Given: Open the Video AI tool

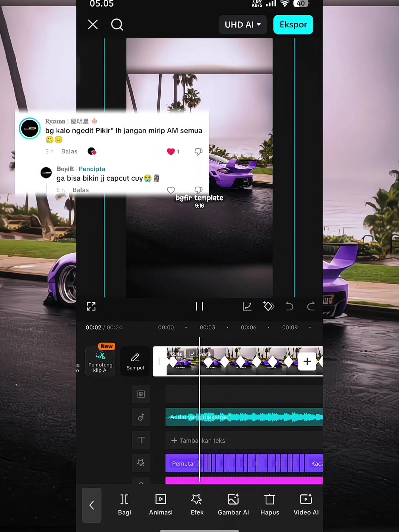Looking at the screenshot, I should [x=306, y=505].
